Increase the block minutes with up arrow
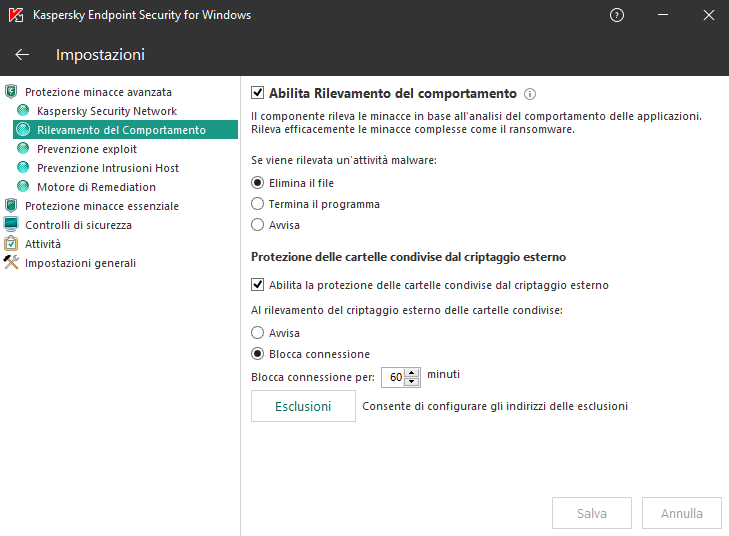The image size is (729, 536). [x=411, y=373]
